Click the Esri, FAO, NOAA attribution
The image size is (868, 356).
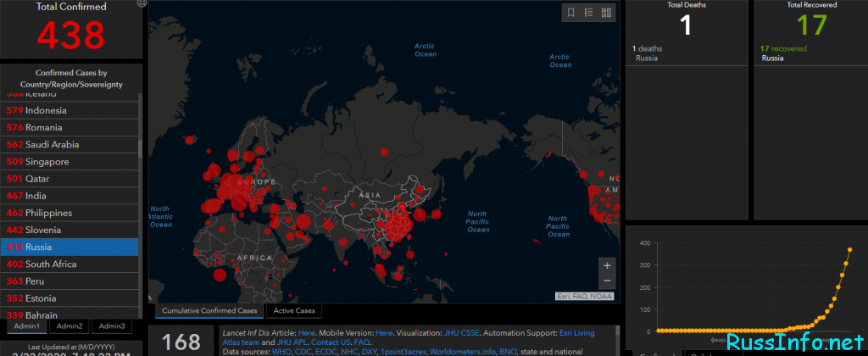585,296
